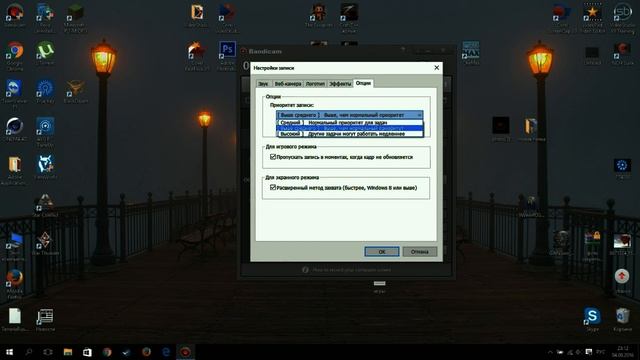This screenshot has width=640, height=360.
Task: Switch to the Звук tab
Action: point(263,84)
